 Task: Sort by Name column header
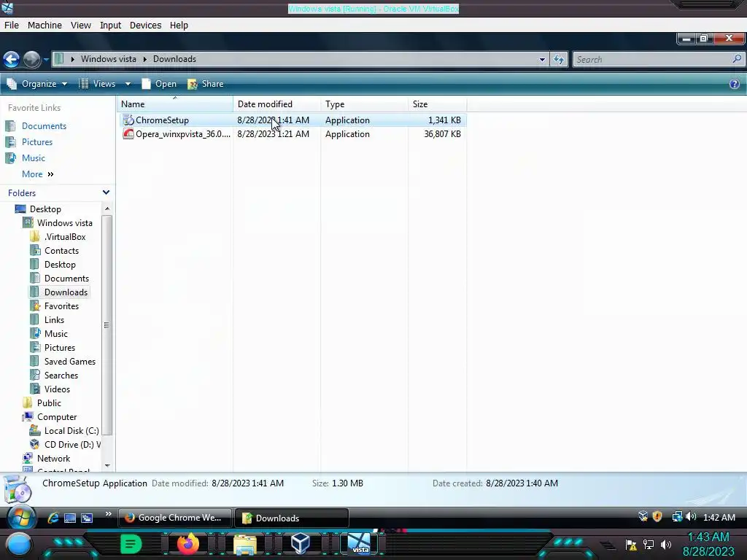175,104
